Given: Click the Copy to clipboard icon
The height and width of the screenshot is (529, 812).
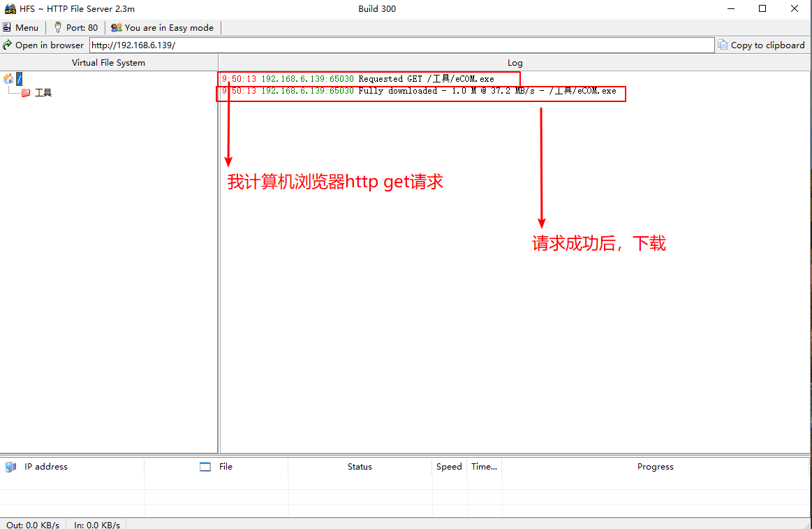Looking at the screenshot, I should 724,44.
